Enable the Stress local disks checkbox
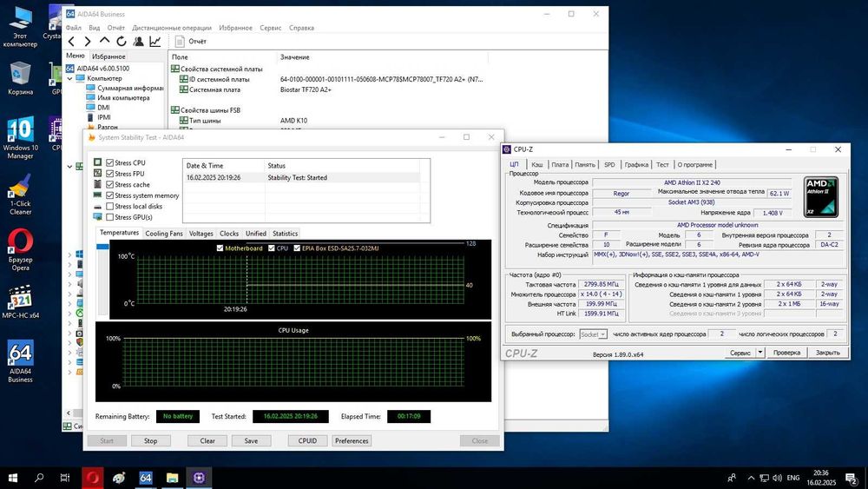868x489 pixels. pos(109,206)
